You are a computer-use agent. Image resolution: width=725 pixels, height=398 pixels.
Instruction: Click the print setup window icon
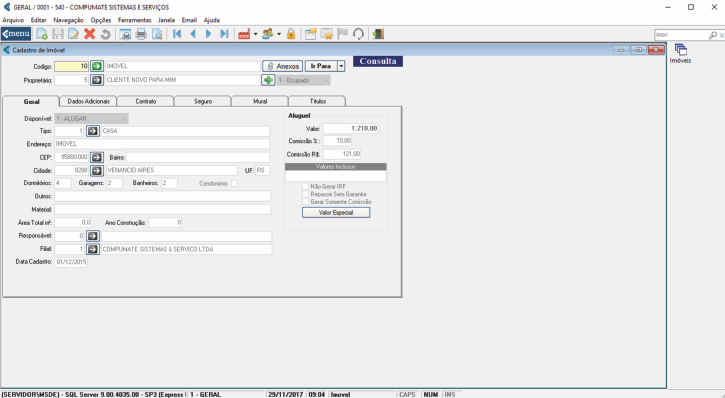[x=125, y=34]
